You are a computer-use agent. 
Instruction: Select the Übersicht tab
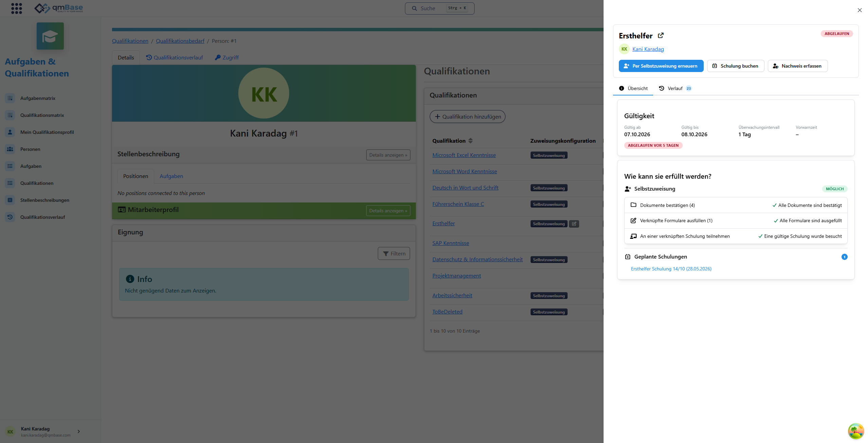633,88
